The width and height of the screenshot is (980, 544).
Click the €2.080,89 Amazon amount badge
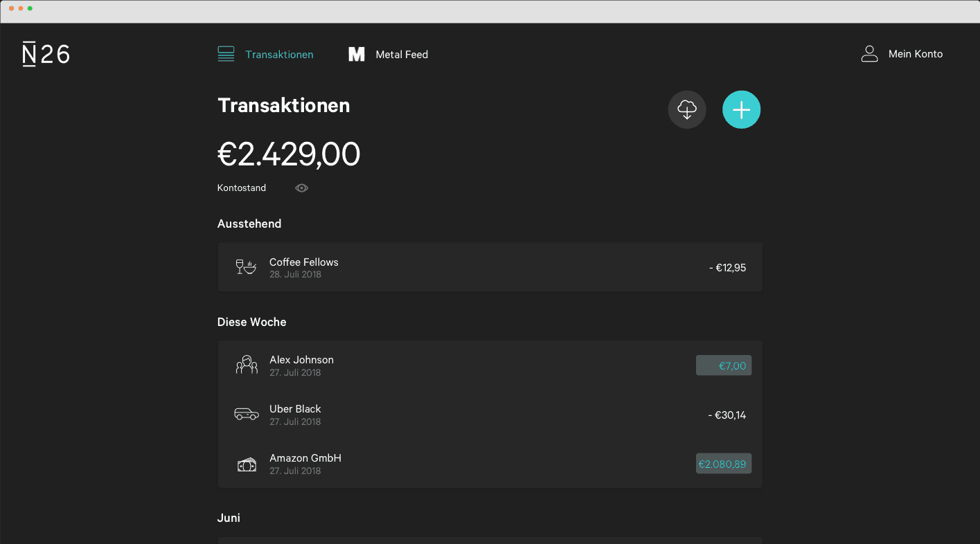pos(723,464)
